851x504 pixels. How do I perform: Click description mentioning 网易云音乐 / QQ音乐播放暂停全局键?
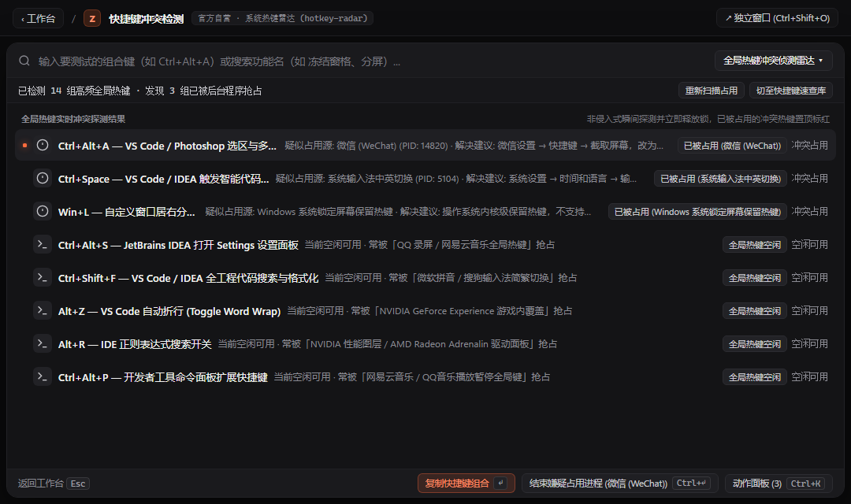(x=412, y=377)
